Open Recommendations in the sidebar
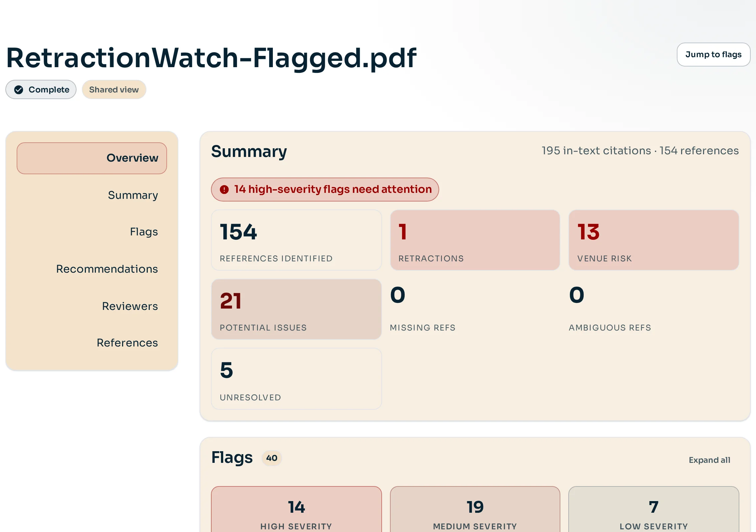This screenshot has width=756, height=532. (107, 269)
